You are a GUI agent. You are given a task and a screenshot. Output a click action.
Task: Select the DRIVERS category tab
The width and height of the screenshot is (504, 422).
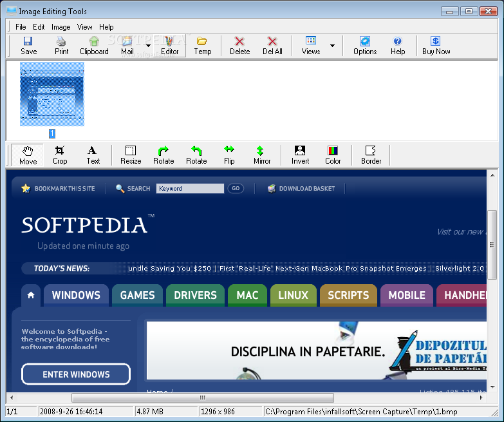click(196, 295)
